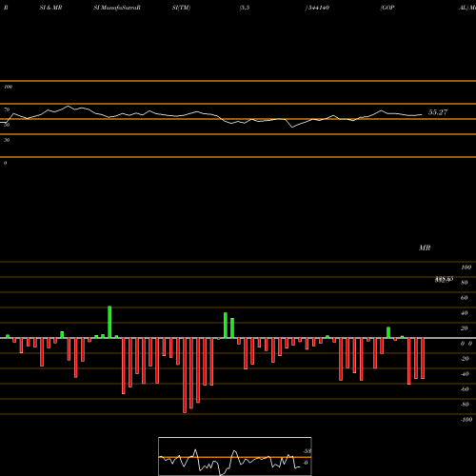
Task: Click the 'SI & MR' header text
Action: (x=50, y=8)
